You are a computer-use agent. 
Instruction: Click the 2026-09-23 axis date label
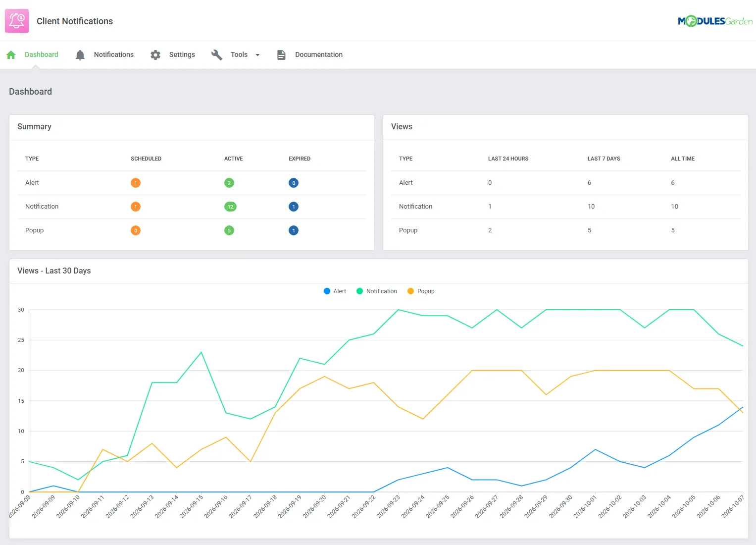[x=388, y=506]
